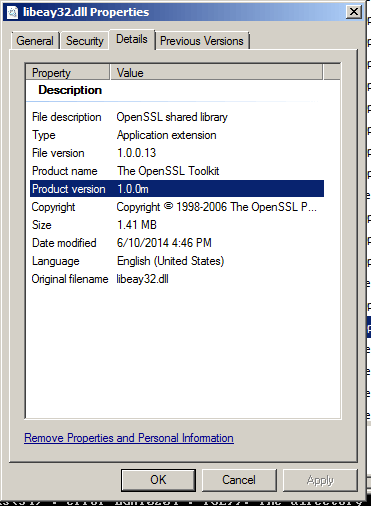This screenshot has height=506, width=371.
Task: Click the Copyright 1998-2006 value text
Action: coord(217,207)
